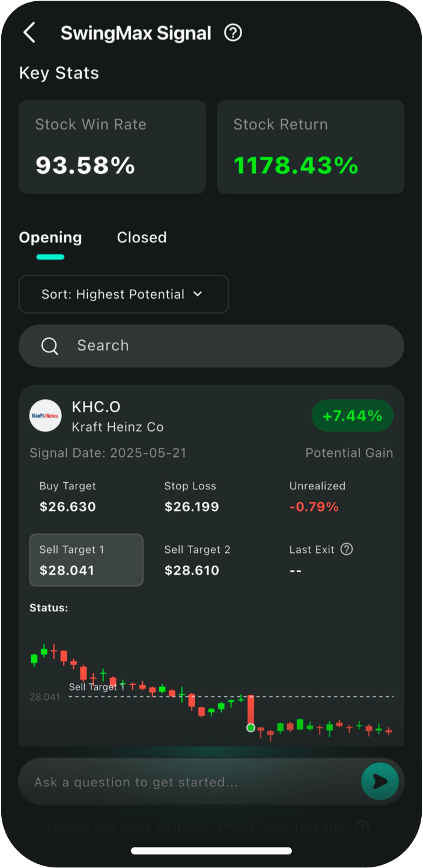
Task: Open SwingMax Signal help question mark
Action: 233,33
